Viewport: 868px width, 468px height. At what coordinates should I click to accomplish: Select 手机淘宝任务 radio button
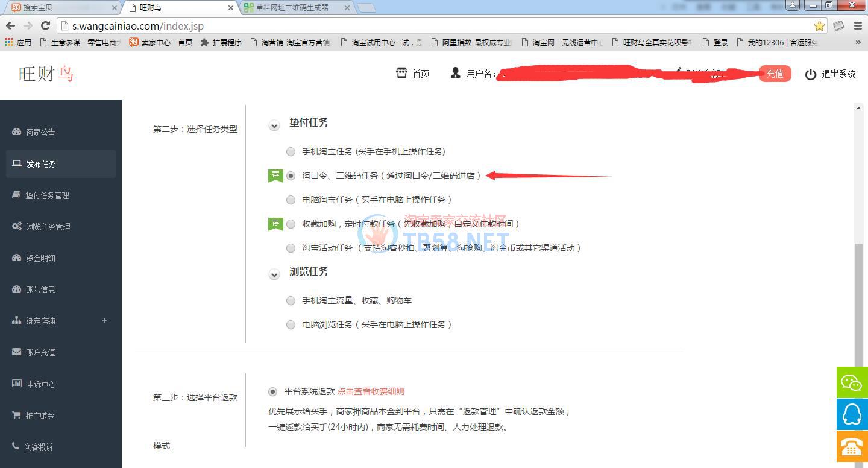tap(291, 151)
